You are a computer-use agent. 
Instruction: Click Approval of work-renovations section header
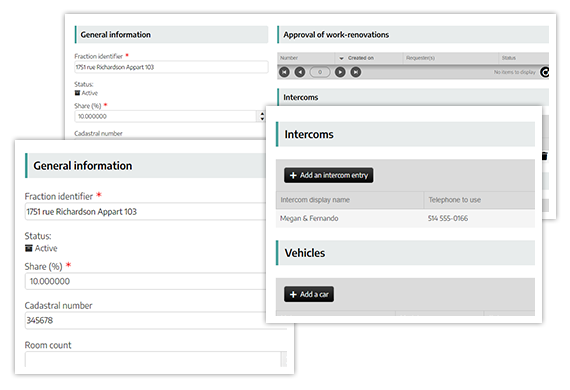pyautogui.click(x=413, y=35)
